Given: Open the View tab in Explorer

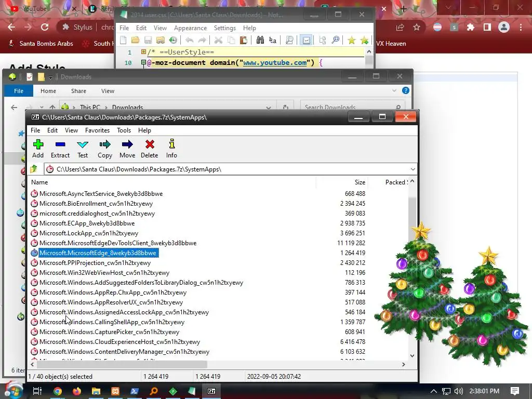Looking at the screenshot, I should click(108, 91).
